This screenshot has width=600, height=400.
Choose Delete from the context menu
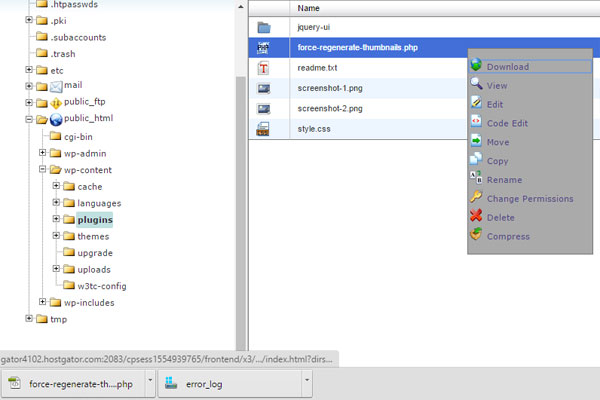pos(530,217)
